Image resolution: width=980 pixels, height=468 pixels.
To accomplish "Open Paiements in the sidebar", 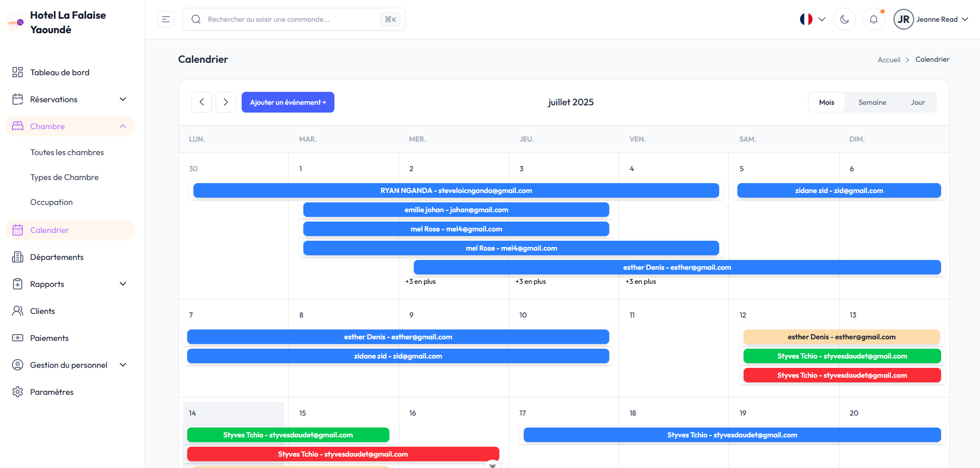I will [x=49, y=338].
